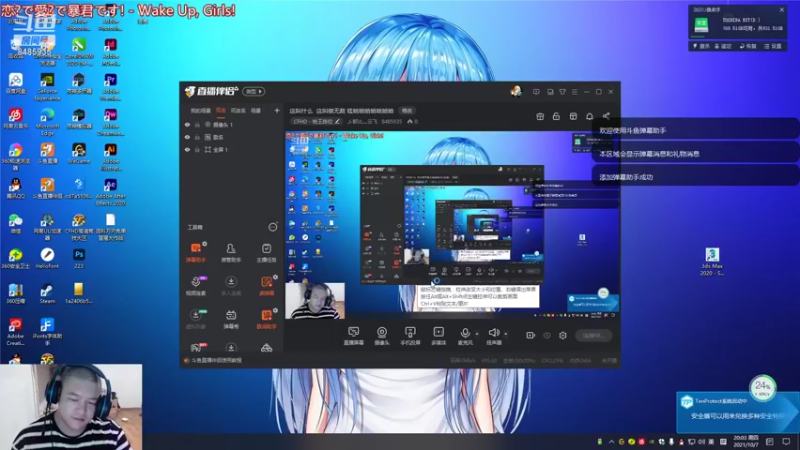This screenshot has width=800, height=450.
Task: Open settings gear in 直播伴侣 bottom bar
Action: pyautogui.click(x=563, y=335)
